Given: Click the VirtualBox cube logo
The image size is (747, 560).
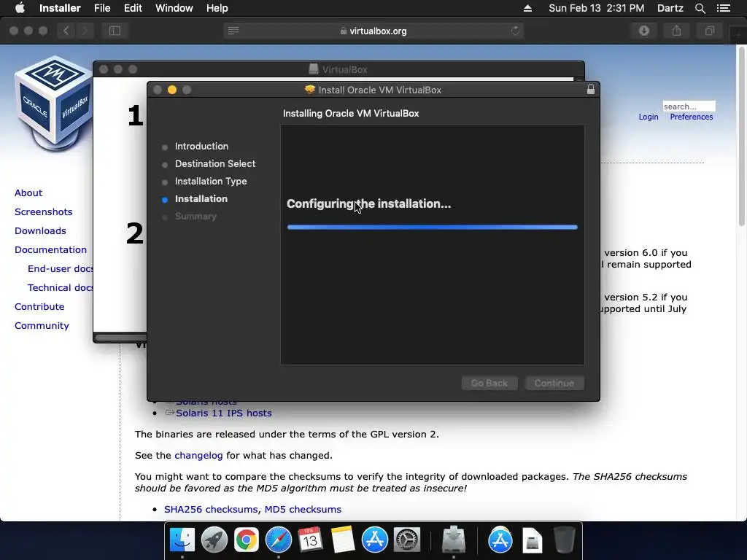Looking at the screenshot, I should (x=53, y=102).
